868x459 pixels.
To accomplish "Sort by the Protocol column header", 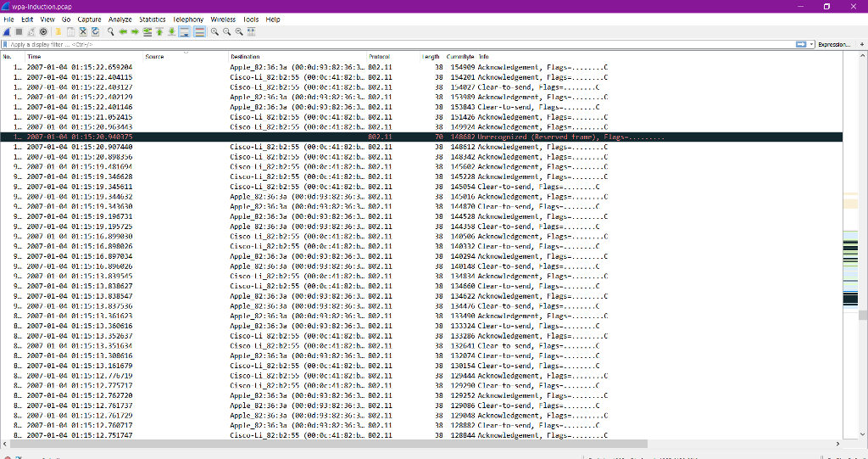I will pos(393,57).
